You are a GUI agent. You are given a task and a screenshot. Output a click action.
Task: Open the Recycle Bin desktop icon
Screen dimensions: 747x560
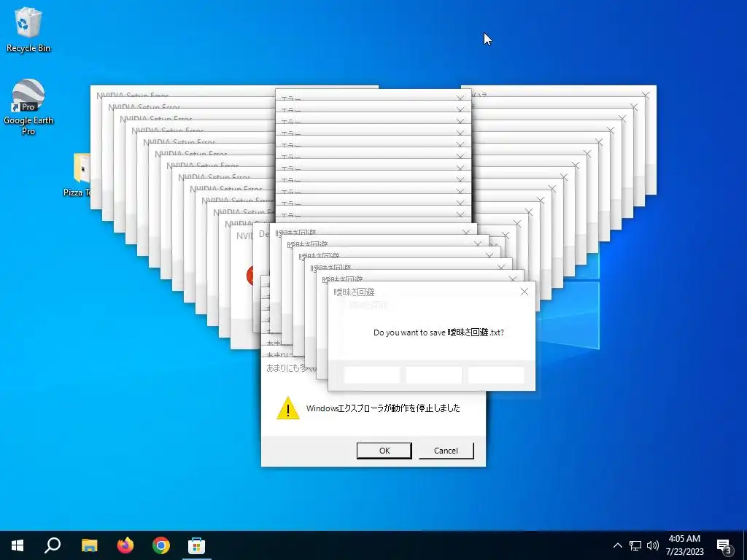[28, 29]
